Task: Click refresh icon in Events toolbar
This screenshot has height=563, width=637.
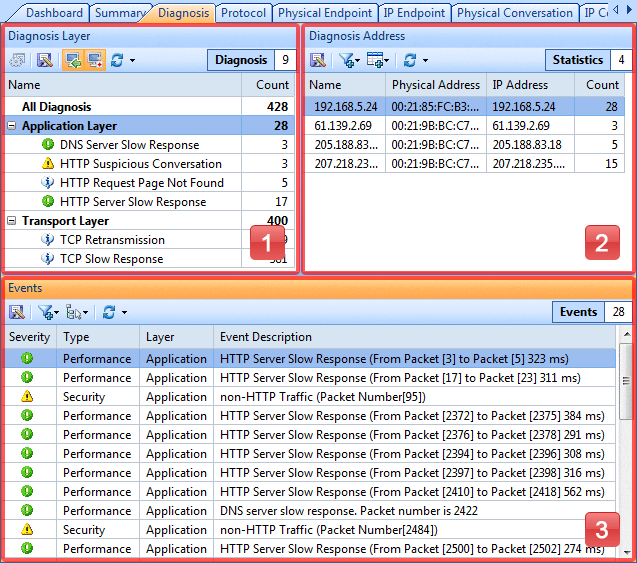Action: point(108,312)
